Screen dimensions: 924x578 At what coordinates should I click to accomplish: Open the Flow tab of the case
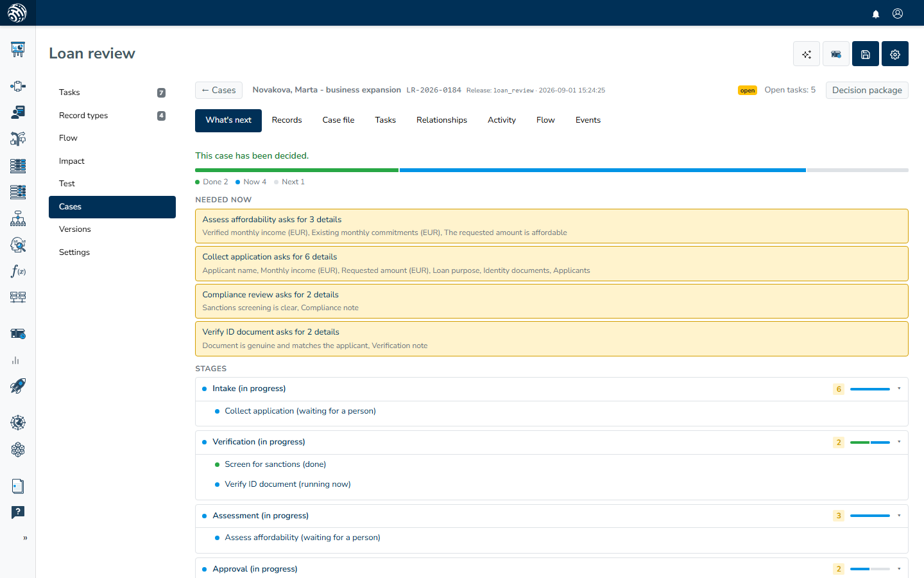545,120
